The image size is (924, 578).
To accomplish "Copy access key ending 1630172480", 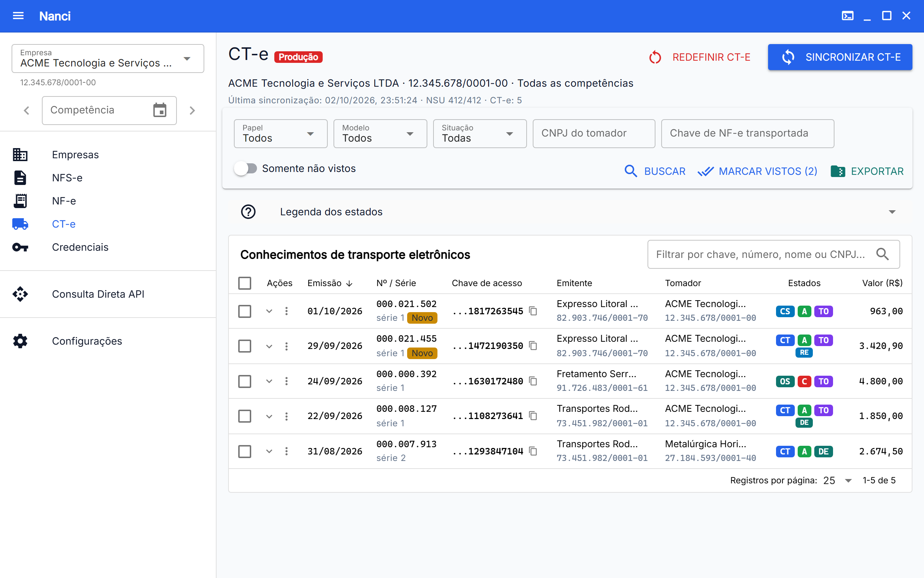I will coord(533,381).
